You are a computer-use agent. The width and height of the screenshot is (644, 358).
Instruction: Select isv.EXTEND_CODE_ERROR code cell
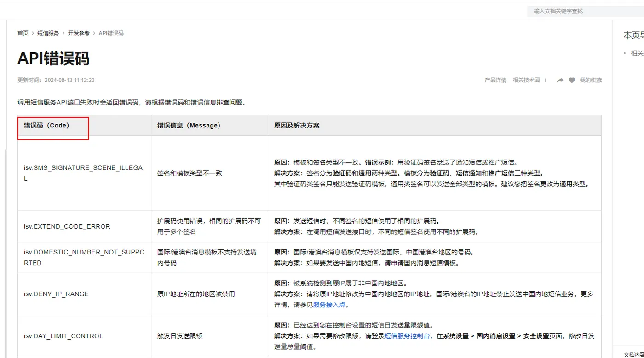(x=85, y=226)
